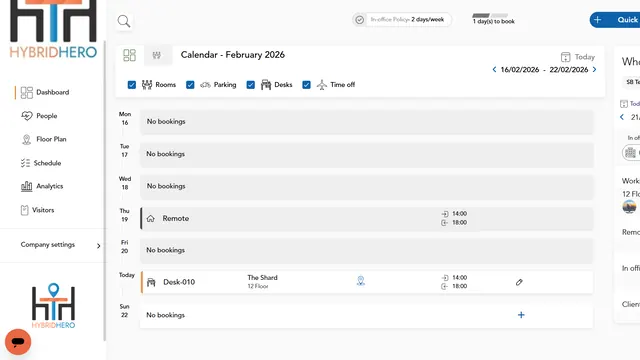Go to previous week arrow
640x360 pixels.
494,69
